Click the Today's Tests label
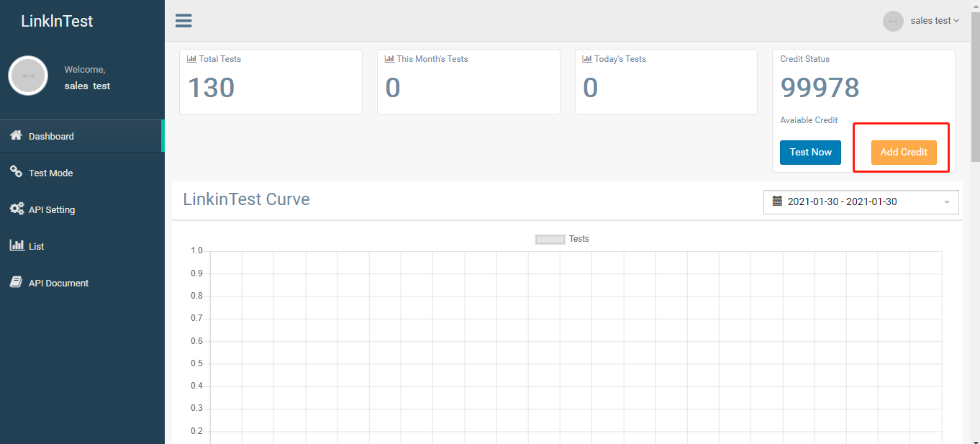Image resolution: width=980 pixels, height=444 pixels. pos(620,59)
